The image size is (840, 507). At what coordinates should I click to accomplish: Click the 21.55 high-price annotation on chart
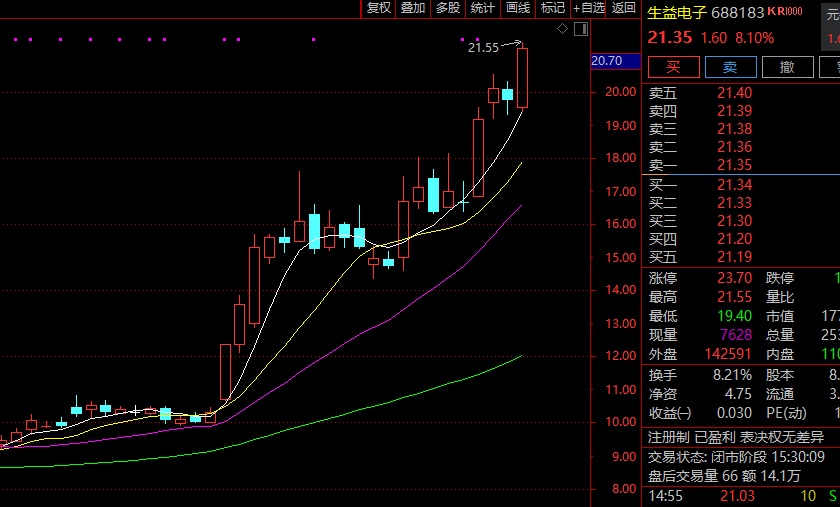tap(483, 48)
